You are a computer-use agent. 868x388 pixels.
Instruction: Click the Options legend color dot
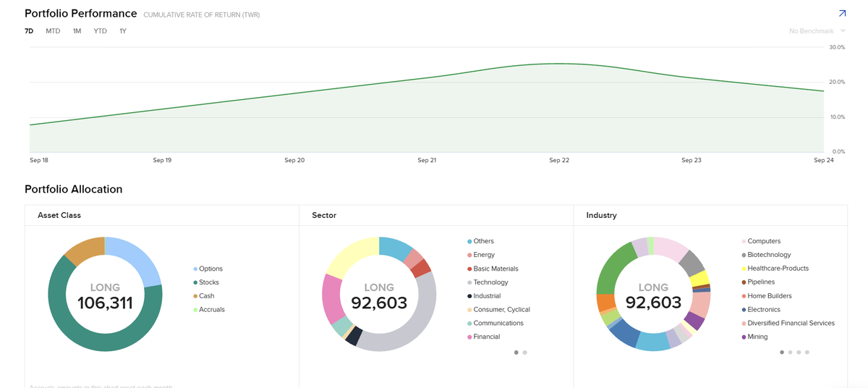point(195,269)
